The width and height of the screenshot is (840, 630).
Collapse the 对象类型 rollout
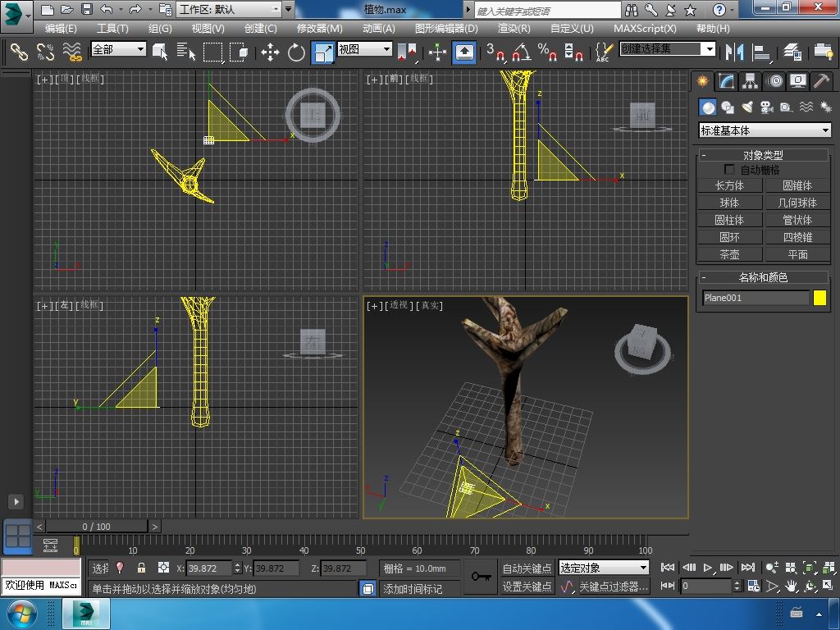[x=763, y=155]
